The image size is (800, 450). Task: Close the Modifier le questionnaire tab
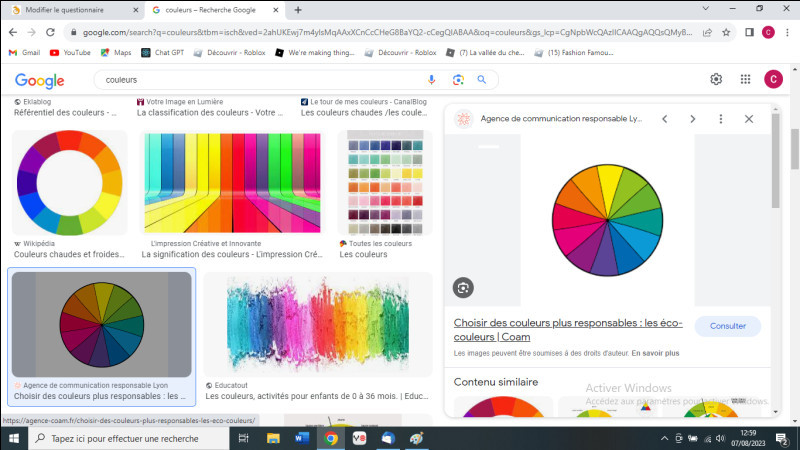(136, 10)
